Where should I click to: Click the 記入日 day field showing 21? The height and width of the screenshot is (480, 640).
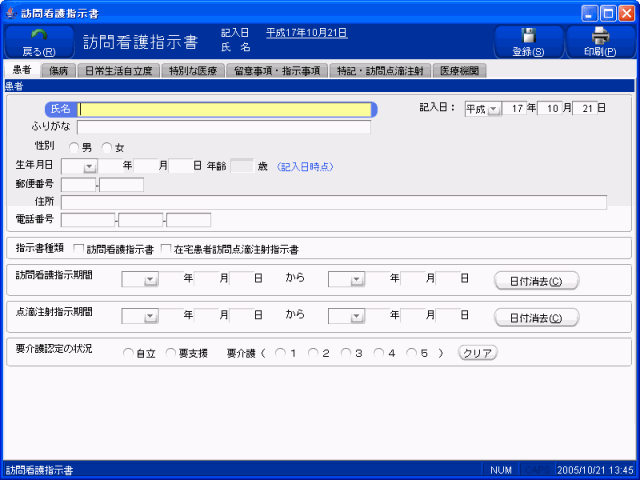click(x=585, y=109)
